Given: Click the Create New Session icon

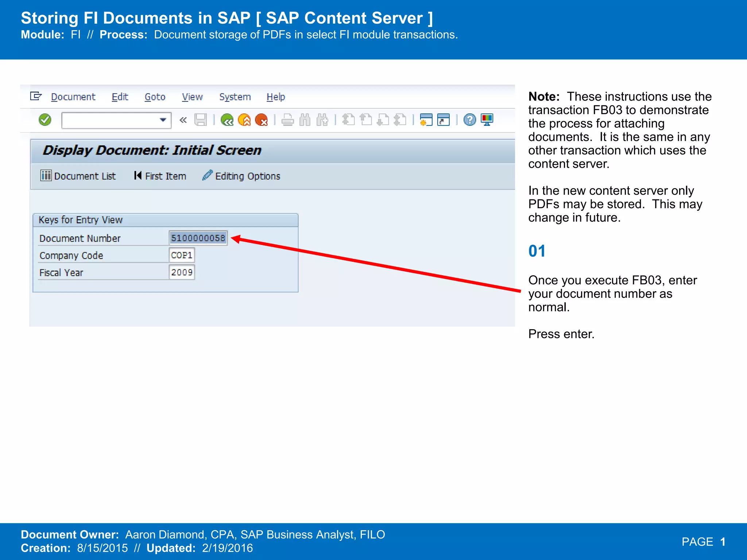Looking at the screenshot, I should point(426,120).
